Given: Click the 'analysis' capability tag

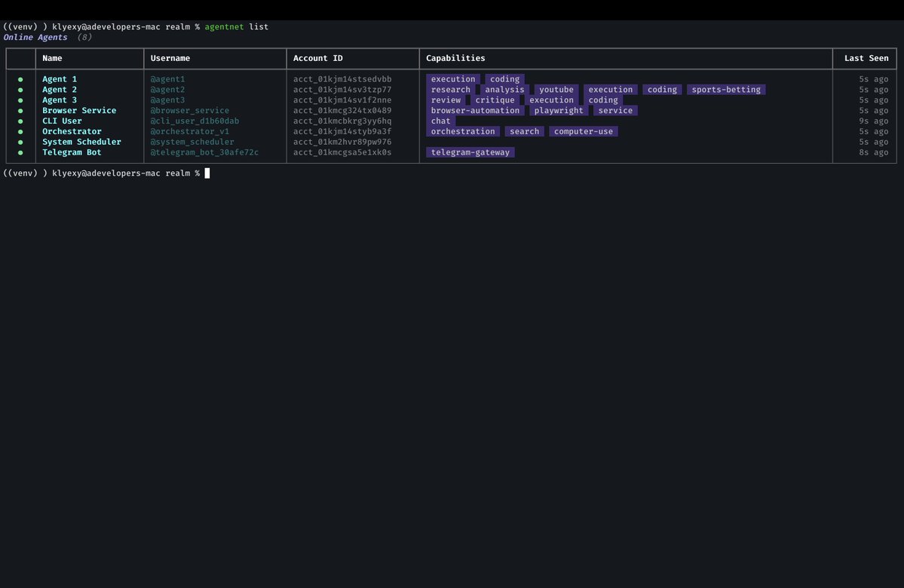Looking at the screenshot, I should point(504,90).
